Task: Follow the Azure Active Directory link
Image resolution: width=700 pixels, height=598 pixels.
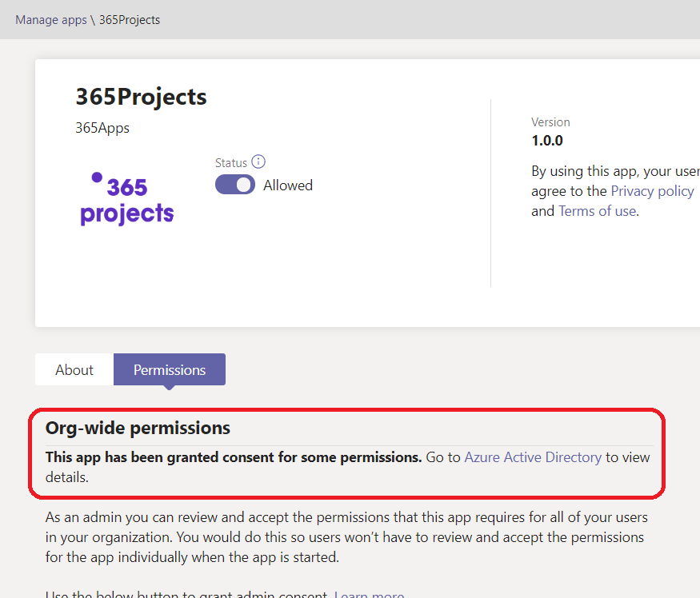Action: 533,457
